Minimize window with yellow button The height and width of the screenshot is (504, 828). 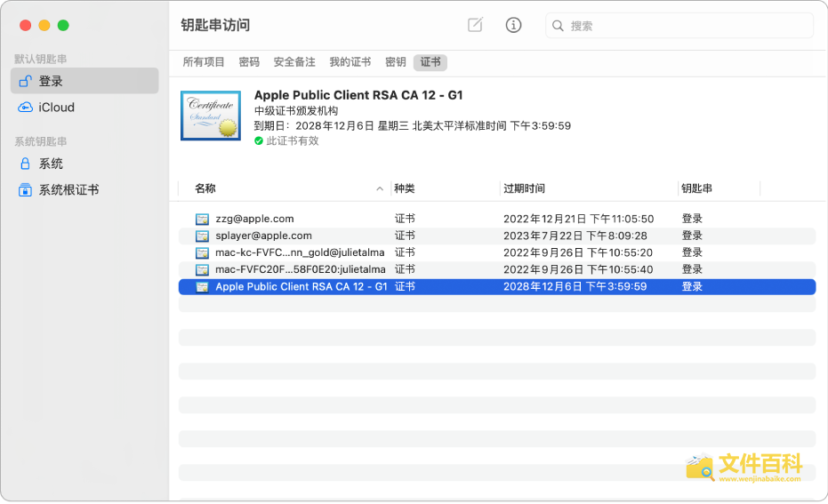(44, 25)
